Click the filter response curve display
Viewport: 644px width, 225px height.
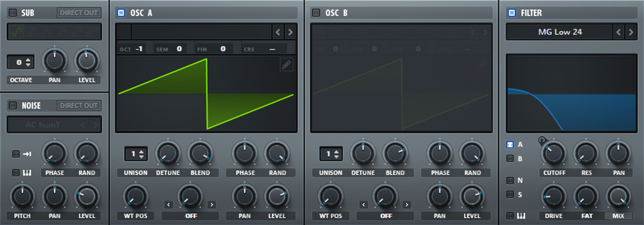(x=571, y=92)
